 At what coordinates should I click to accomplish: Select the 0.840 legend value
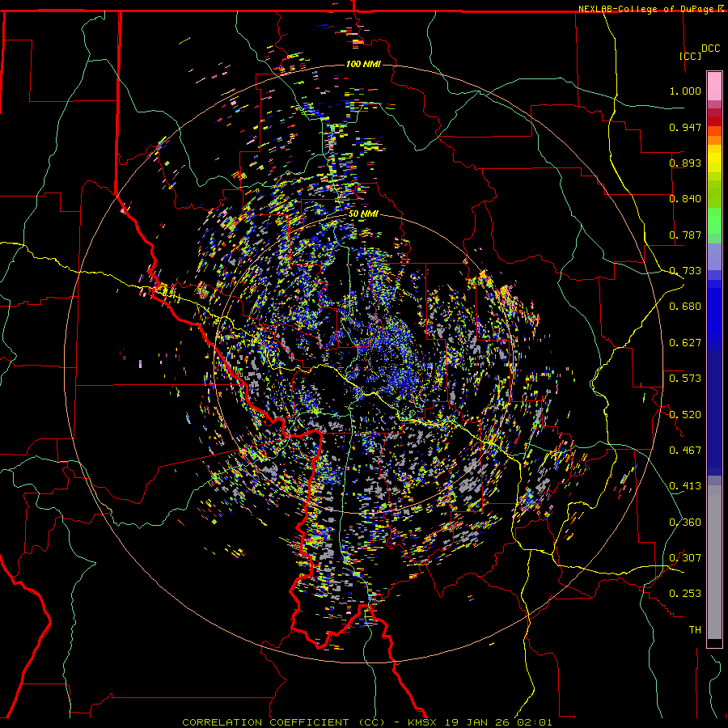coord(685,199)
